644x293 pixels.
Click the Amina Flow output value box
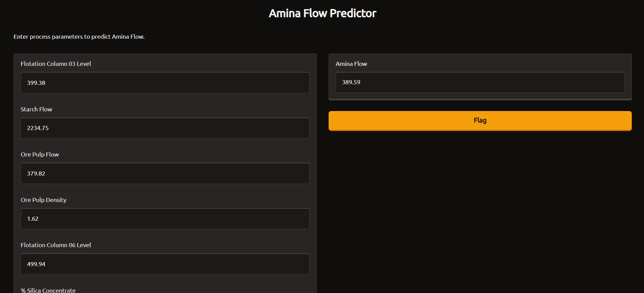pyautogui.click(x=480, y=82)
